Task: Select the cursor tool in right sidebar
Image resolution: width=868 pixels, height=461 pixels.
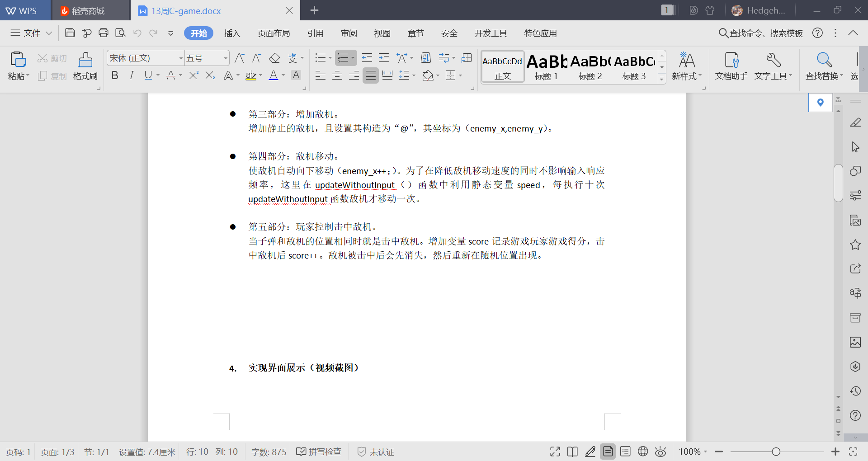Action: coord(855,147)
